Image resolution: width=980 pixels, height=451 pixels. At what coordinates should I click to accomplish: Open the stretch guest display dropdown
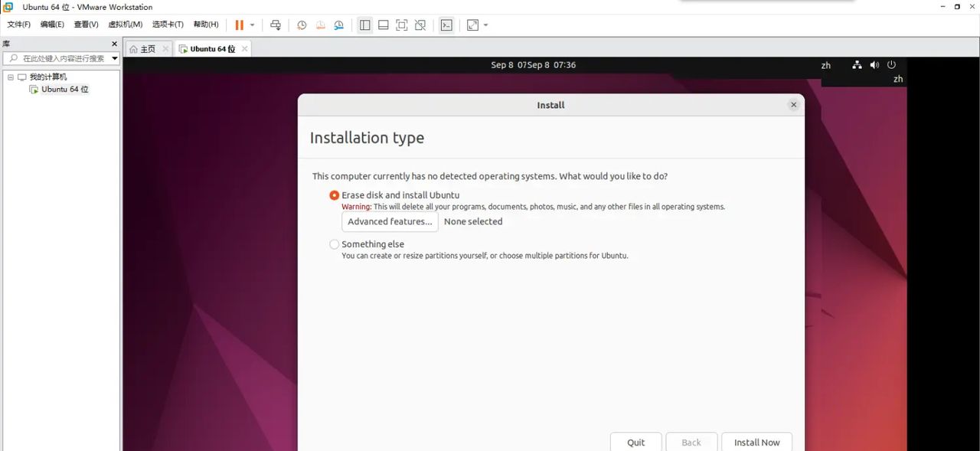click(x=485, y=25)
